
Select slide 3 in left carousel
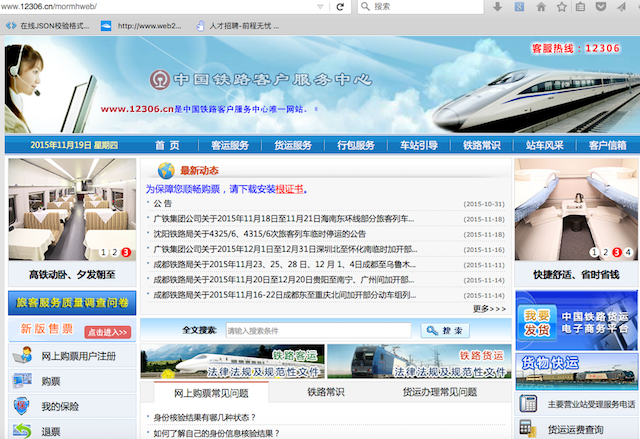point(126,253)
